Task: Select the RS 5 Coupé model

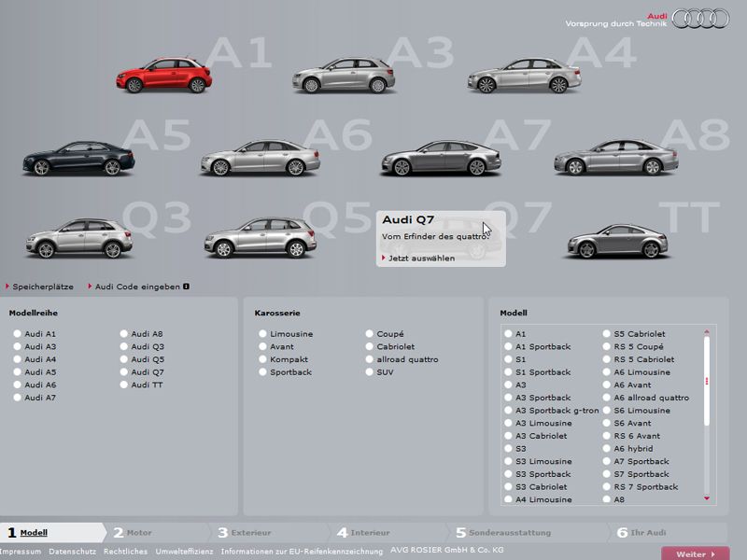Action: [606, 346]
